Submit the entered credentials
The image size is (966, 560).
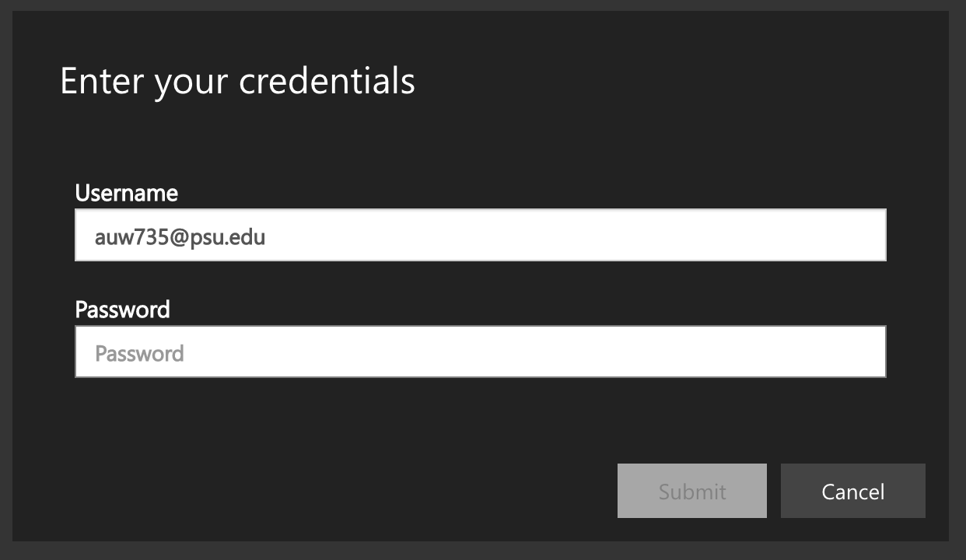(x=691, y=491)
